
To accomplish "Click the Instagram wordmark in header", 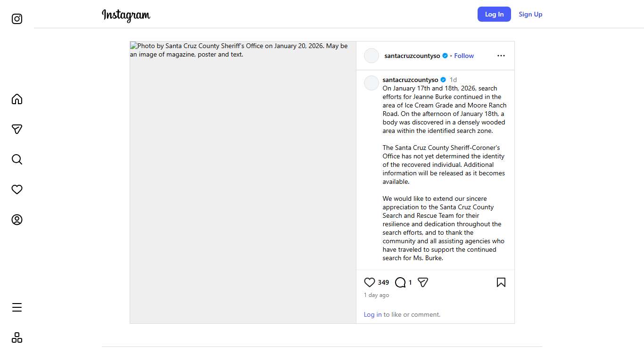I will pyautogui.click(x=126, y=15).
